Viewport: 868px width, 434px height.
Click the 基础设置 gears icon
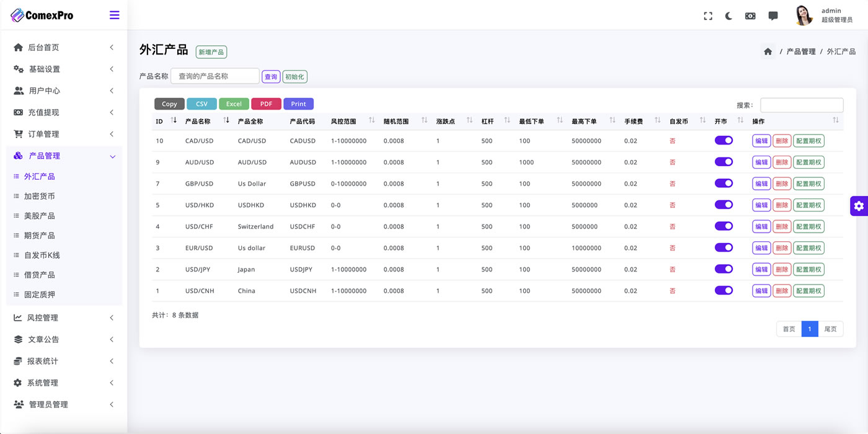coord(19,69)
